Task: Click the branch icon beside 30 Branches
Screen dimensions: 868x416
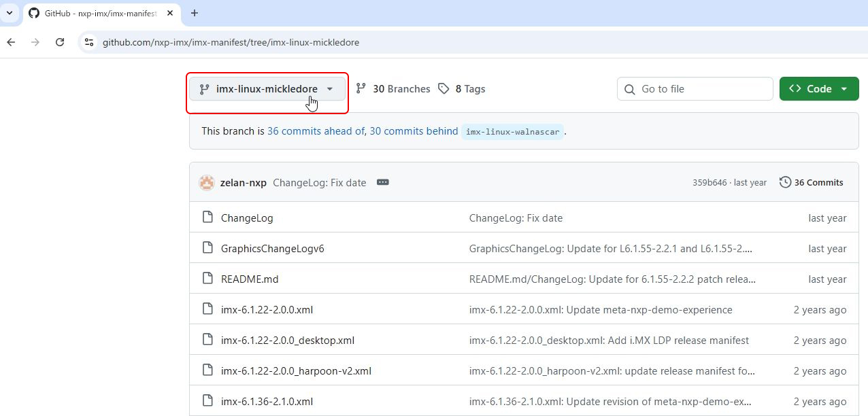Action: tap(361, 89)
